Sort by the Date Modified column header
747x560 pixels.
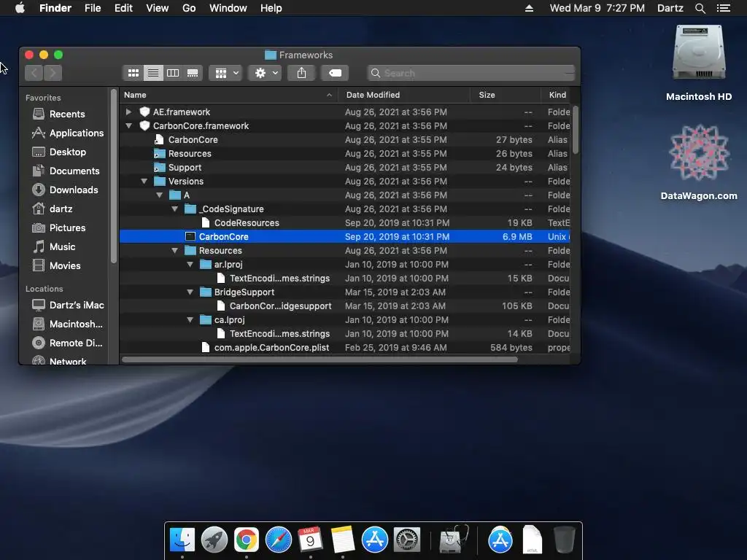[404, 95]
